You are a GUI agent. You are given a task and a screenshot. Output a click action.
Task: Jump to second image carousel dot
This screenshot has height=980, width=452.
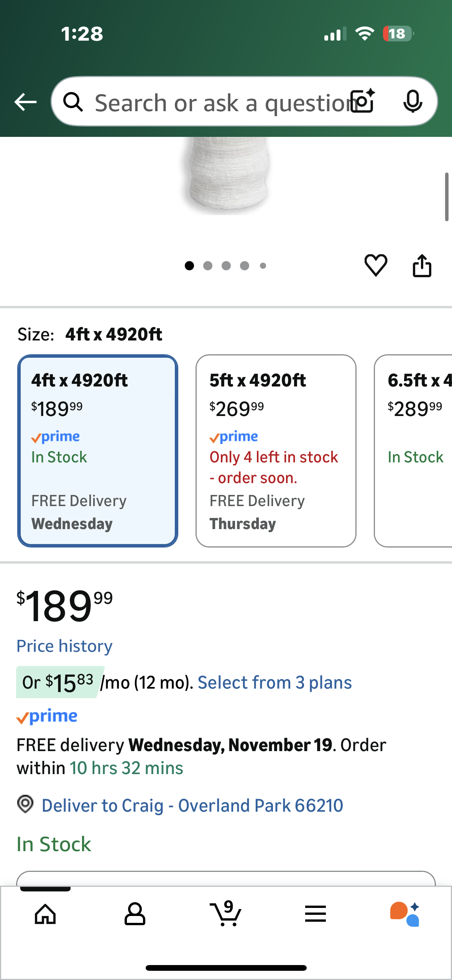pyautogui.click(x=208, y=266)
